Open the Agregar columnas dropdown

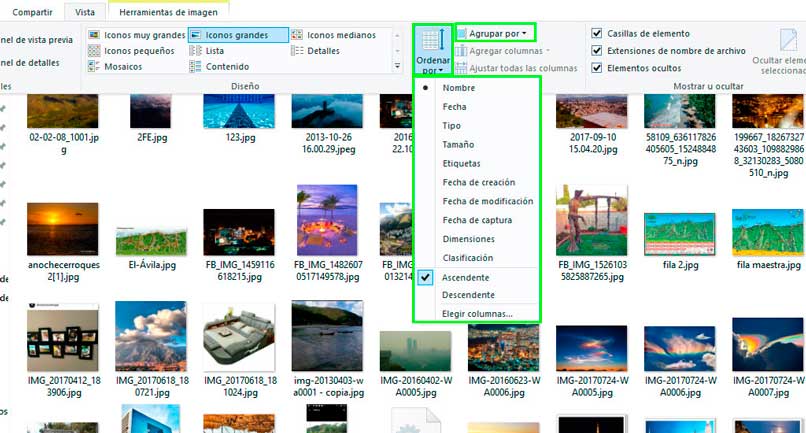click(503, 51)
